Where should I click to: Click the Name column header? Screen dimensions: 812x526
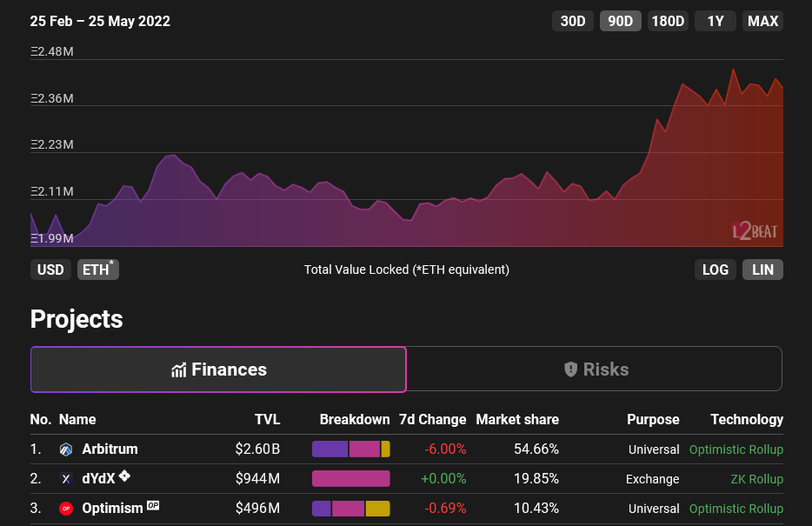click(77, 419)
